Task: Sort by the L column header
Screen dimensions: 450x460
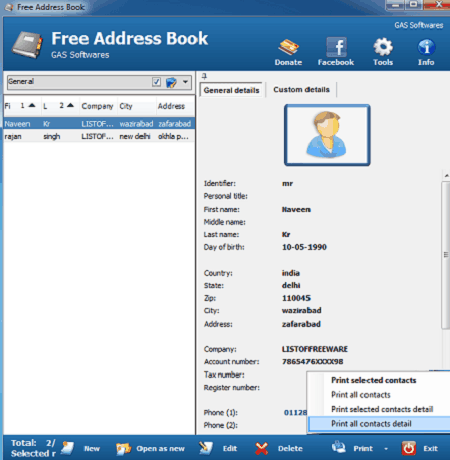Action: (x=60, y=106)
